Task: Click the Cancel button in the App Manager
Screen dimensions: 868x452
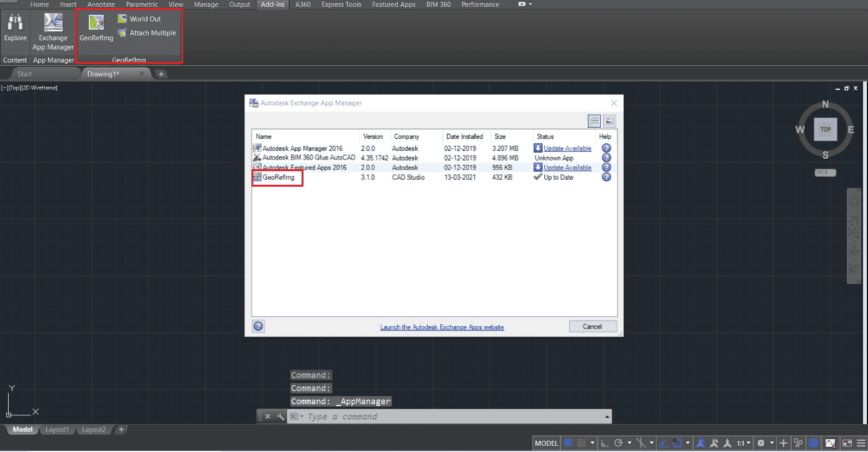Action: tap(593, 326)
